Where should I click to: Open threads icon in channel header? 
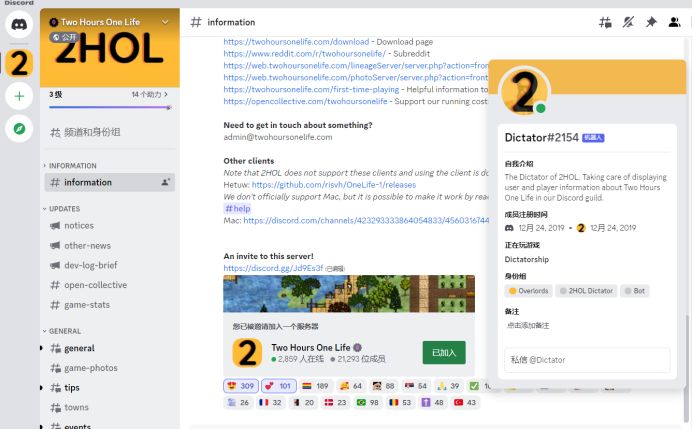pyautogui.click(x=605, y=22)
